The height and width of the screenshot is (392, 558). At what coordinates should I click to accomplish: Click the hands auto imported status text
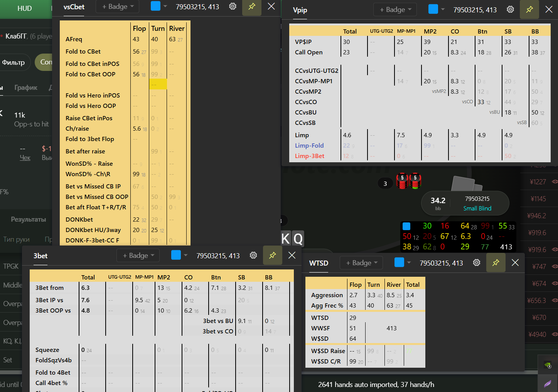376,384
